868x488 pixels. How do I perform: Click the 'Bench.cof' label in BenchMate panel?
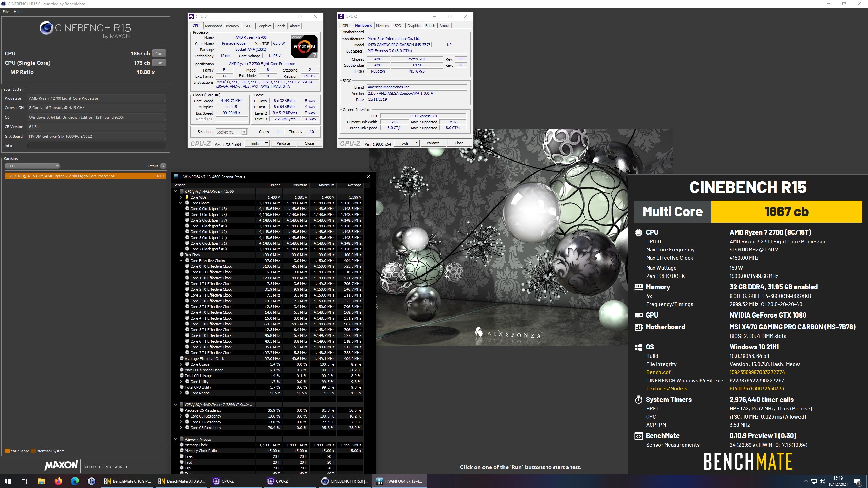[x=658, y=372]
